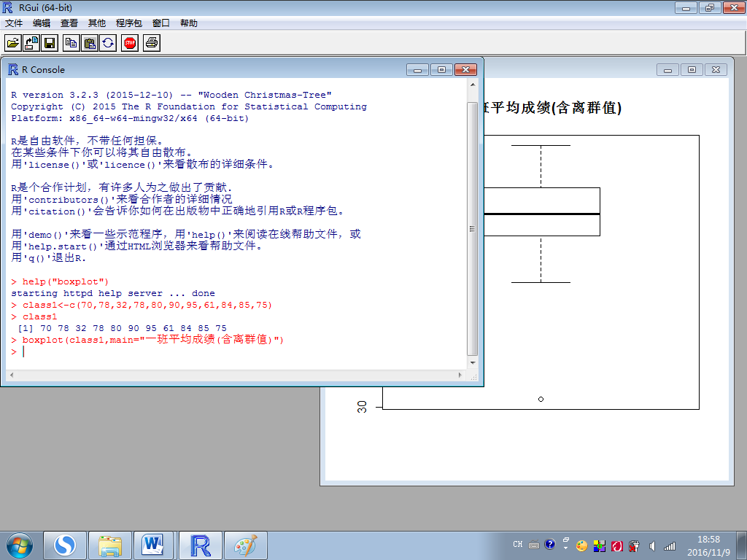The height and width of the screenshot is (560, 747).
Task: Click the R taskbar icon
Action: [x=201, y=545]
